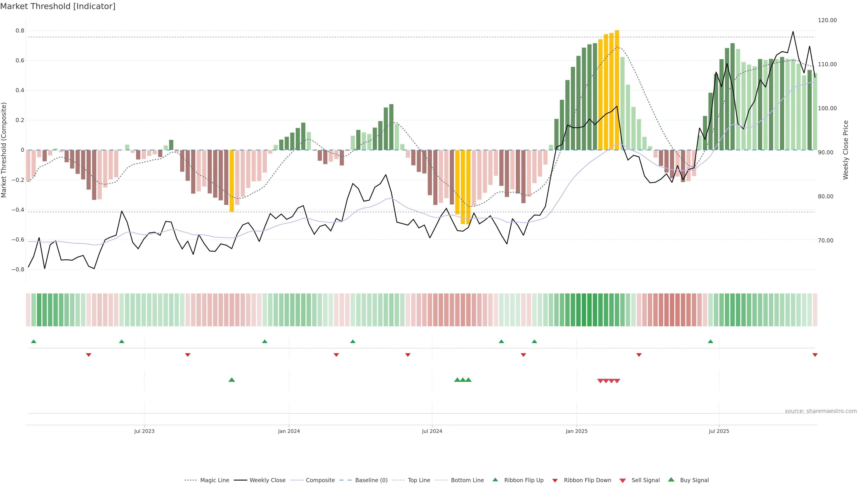This screenshot has height=488, width=868.
Task: Click the ribbon flip up marker just before Jul 2025
Action: pyautogui.click(x=710, y=342)
